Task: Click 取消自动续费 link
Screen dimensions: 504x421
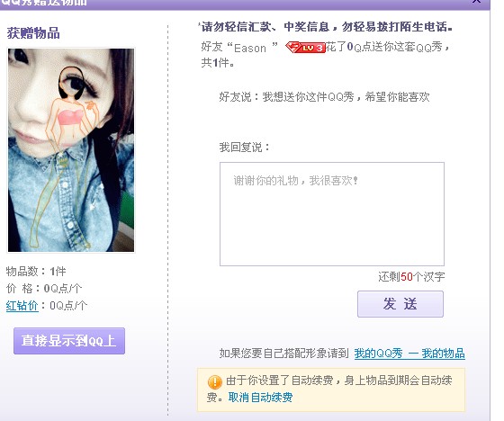Action: click(x=260, y=398)
